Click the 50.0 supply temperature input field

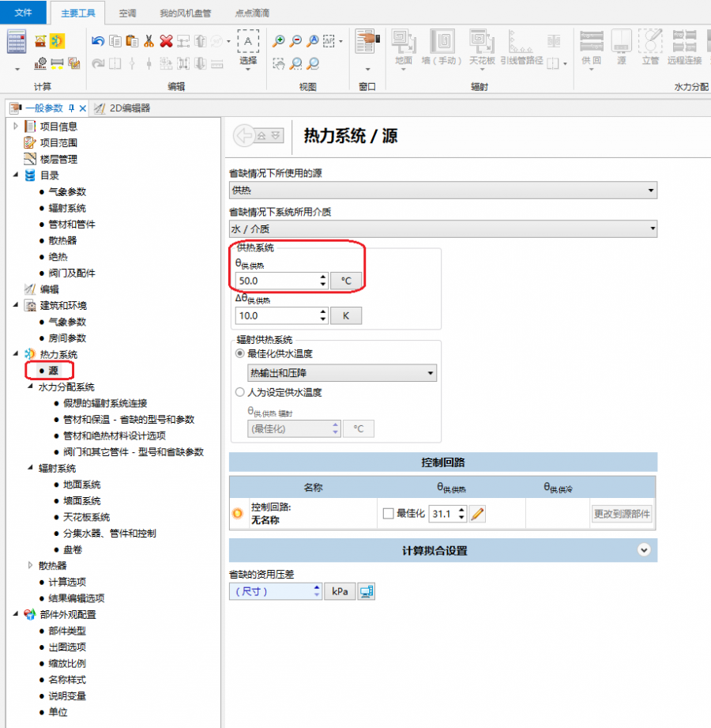click(x=276, y=281)
